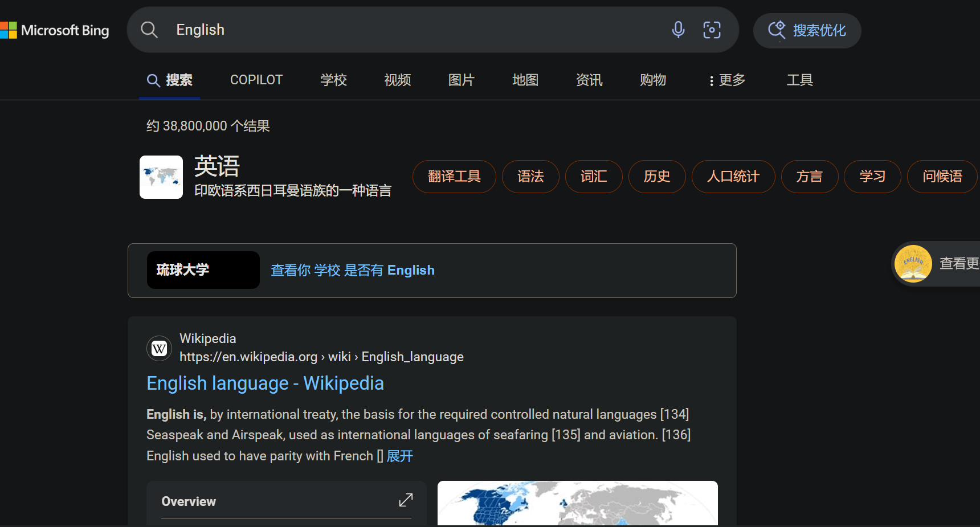Open English language - Wikipedia result title

(x=265, y=383)
